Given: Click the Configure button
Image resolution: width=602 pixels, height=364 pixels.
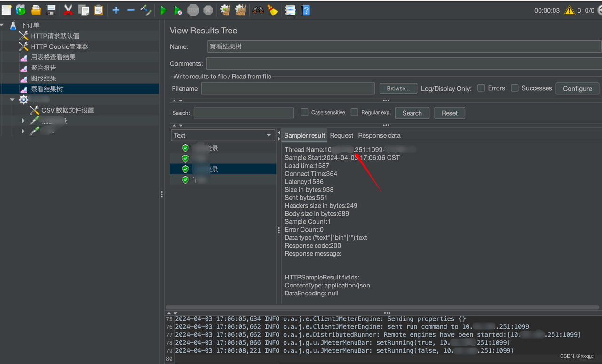Looking at the screenshot, I should [578, 88].
